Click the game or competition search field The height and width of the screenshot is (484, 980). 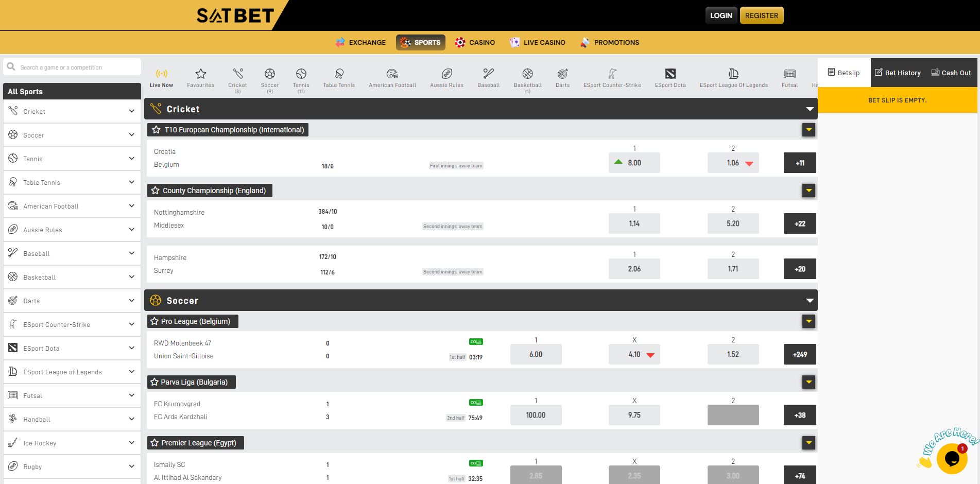click(x=72, y=67)
